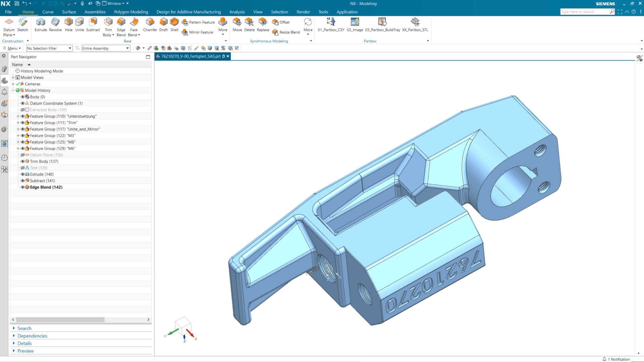Select the Draft tool

click(x=163, y=24)
